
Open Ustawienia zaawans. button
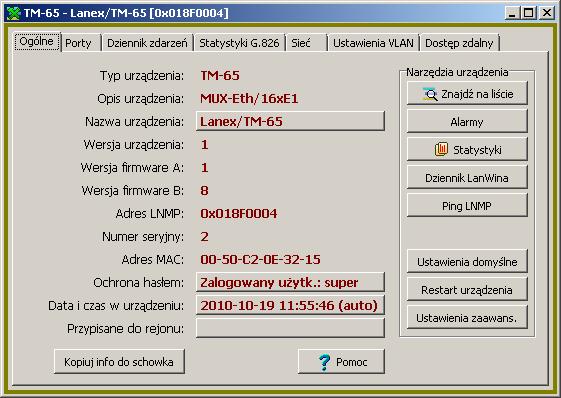[x=467, y=317]
